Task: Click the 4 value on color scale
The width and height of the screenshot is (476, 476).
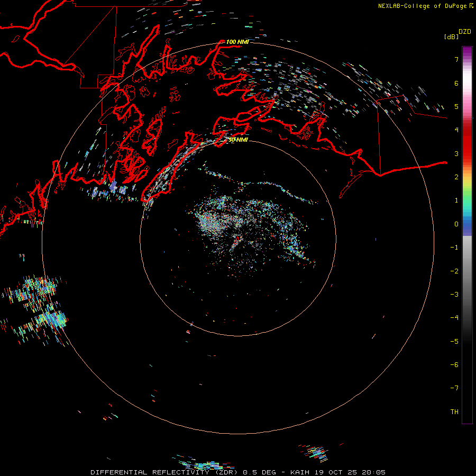Action: pos(456,130)
